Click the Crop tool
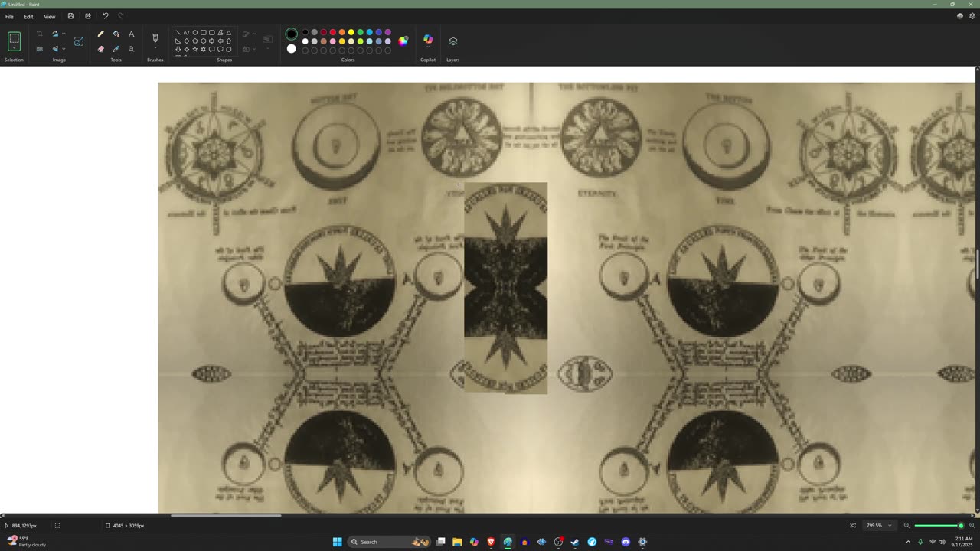Screen dimensions: 980x551 [40, 34]
